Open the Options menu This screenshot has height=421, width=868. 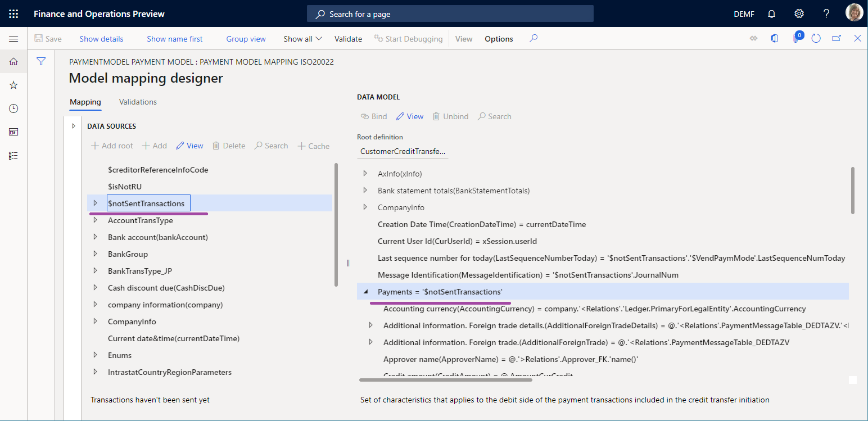click(498, 38)
